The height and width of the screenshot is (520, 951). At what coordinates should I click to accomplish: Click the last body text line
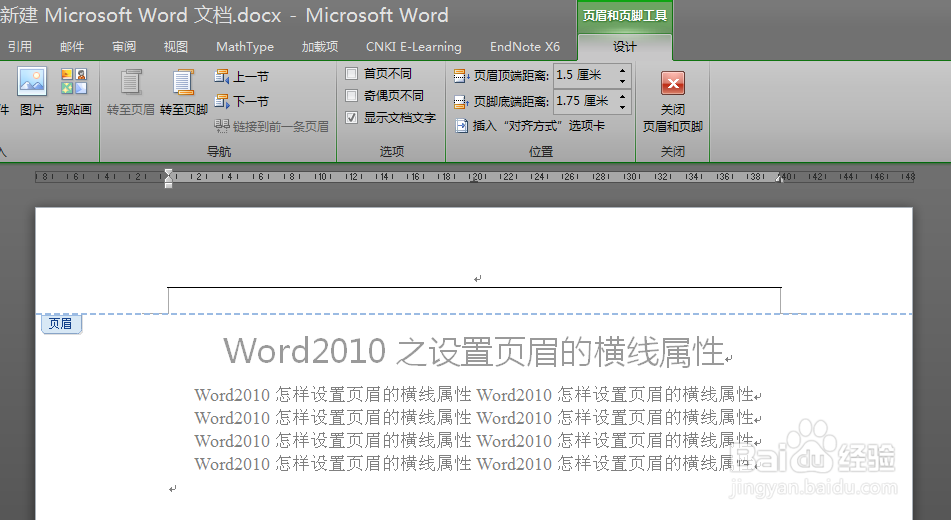click(474, 464)
